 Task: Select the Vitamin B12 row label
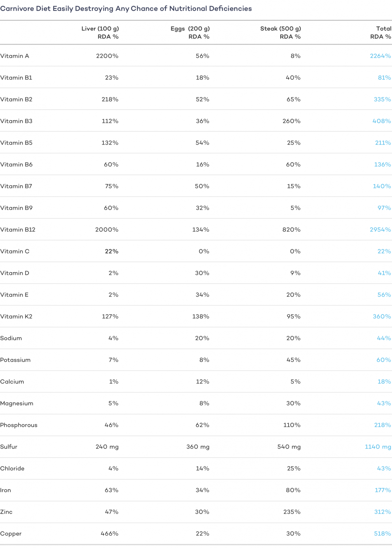[18, 229]
